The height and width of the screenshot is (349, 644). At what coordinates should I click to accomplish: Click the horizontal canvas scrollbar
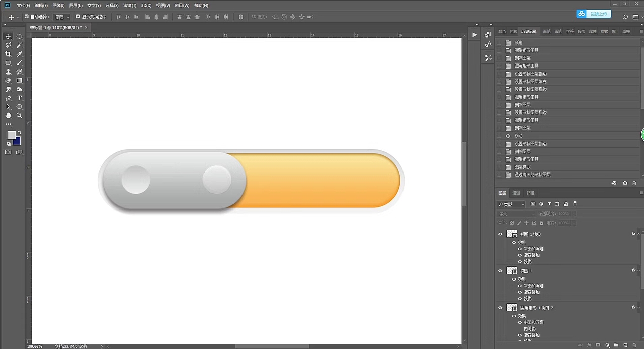click(x=272, y=346)
